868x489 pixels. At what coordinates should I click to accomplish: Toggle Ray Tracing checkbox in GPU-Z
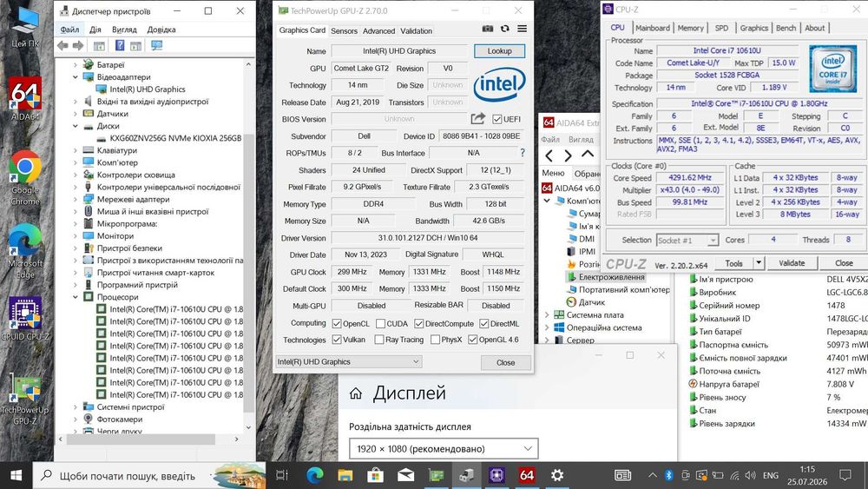coord(379,340)
